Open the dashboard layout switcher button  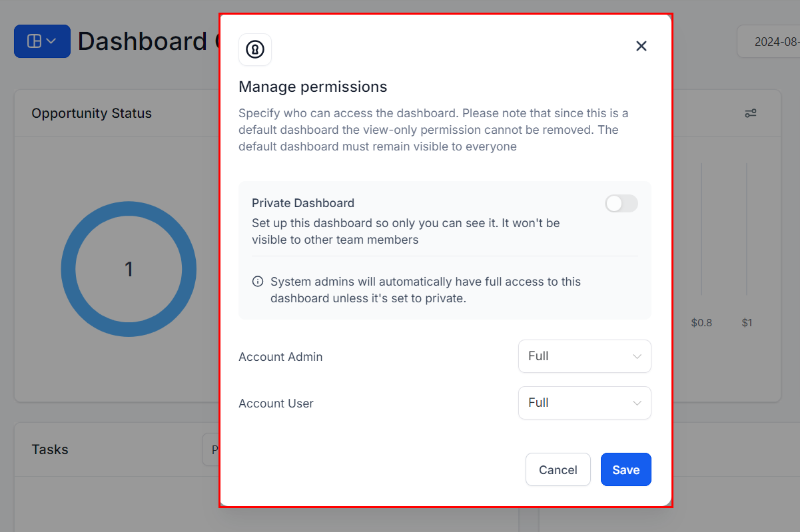pyautogui.click(x=42, y=41)
